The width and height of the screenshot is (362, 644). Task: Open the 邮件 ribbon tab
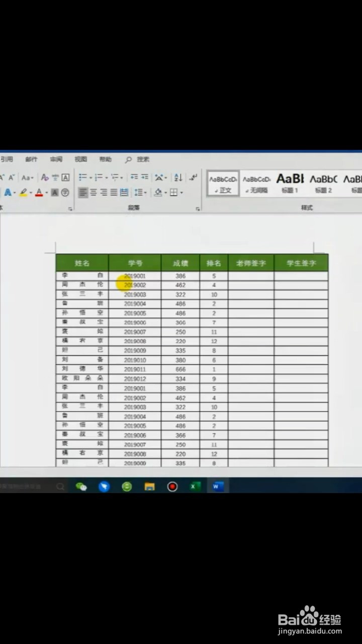[x=31, y=159]
